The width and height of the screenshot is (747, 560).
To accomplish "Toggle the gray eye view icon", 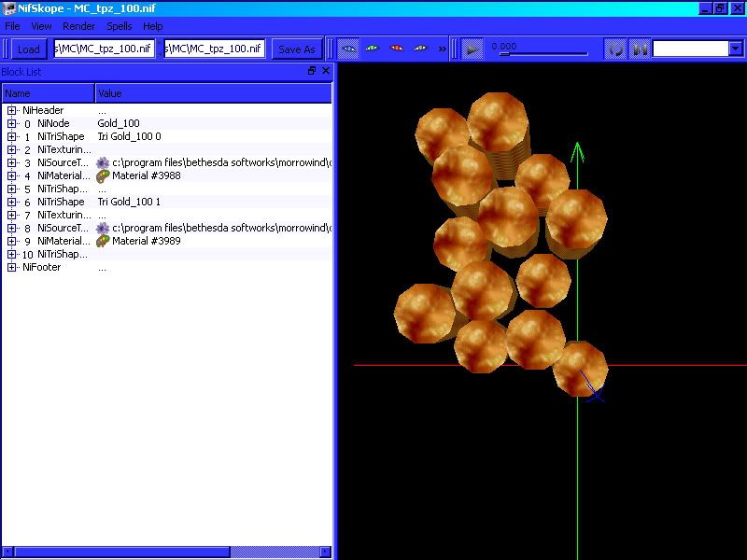I will [420, 49].
